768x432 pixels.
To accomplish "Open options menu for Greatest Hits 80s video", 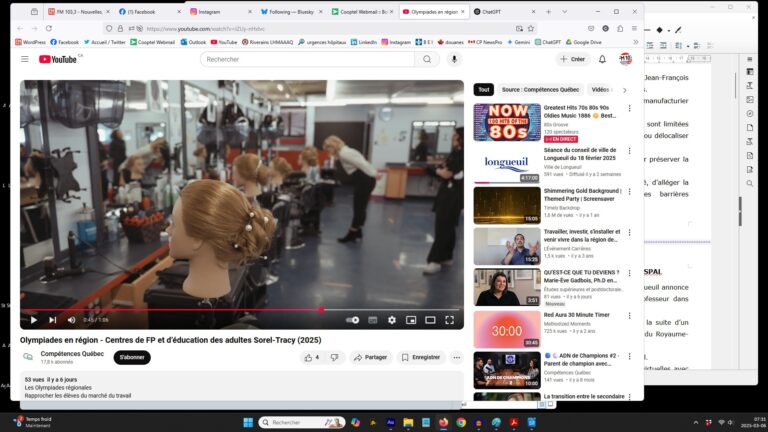I will point(629,108).
